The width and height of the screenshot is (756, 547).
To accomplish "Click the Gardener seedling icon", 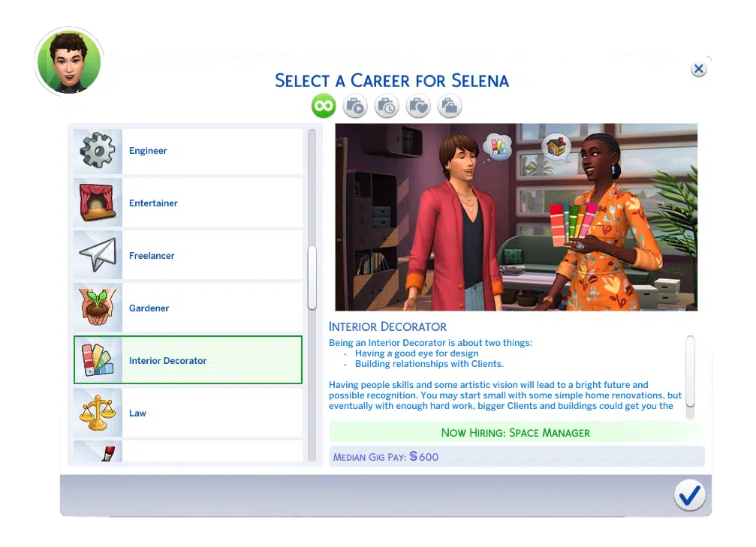I will 98,308.
